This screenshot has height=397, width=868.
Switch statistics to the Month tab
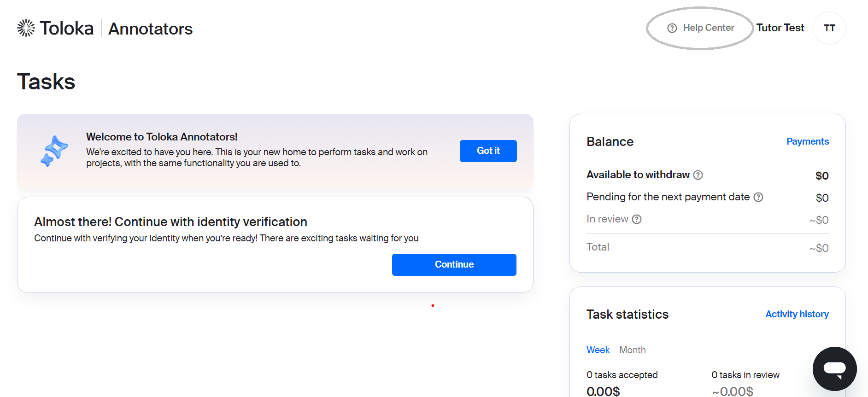pos(633,350)
